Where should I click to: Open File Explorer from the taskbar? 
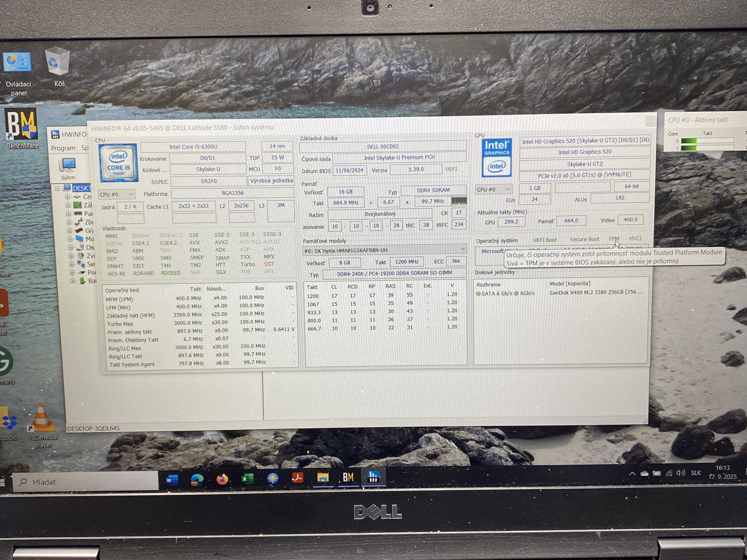click(x=323, y=477)
